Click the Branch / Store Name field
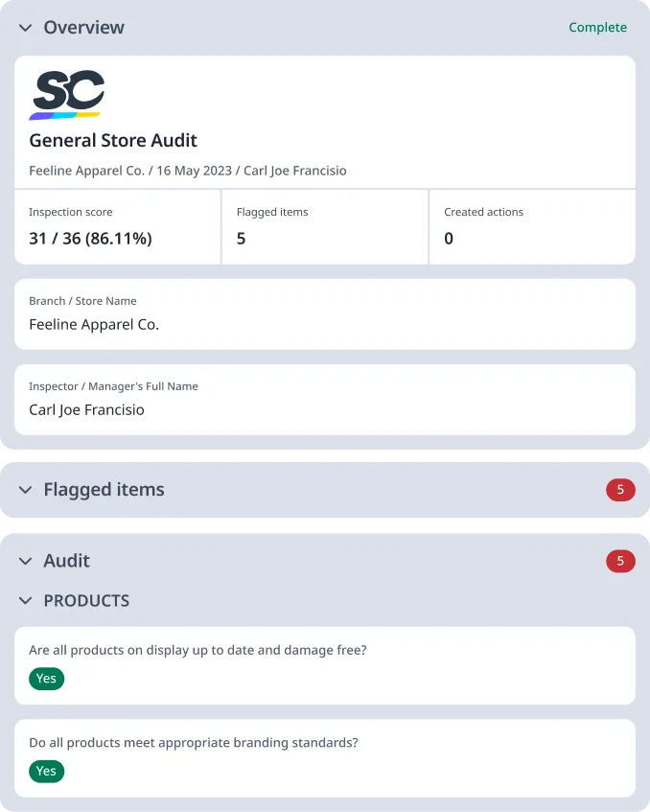Viewport: 650px width, 812px height. click(325, 313)
